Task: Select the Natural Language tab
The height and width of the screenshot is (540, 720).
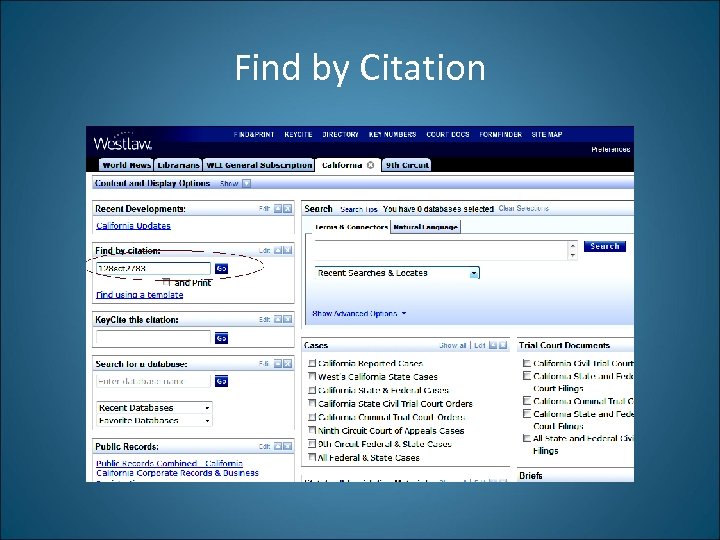Action: point(425,227)
